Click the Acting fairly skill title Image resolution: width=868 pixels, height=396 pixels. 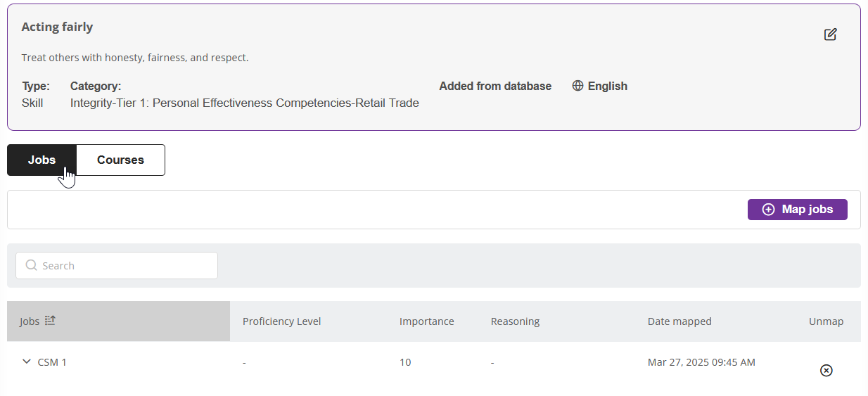pyautogui.click(x=57, y=27)
